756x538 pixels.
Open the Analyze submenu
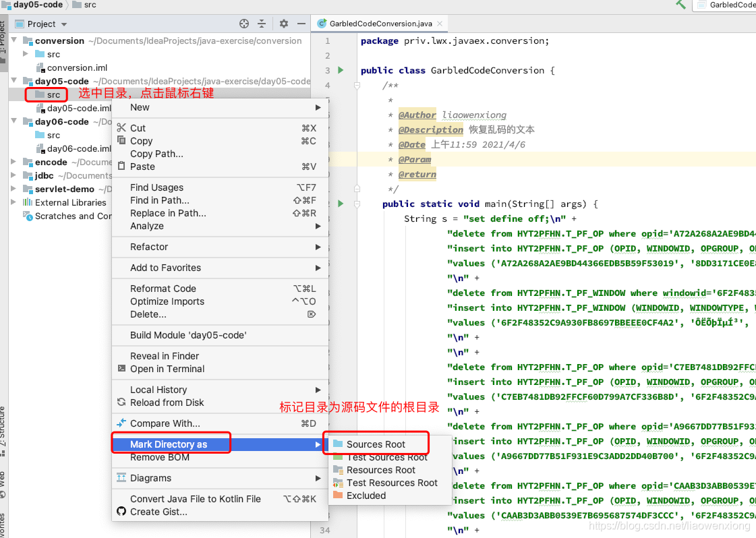tap(220, 226)
